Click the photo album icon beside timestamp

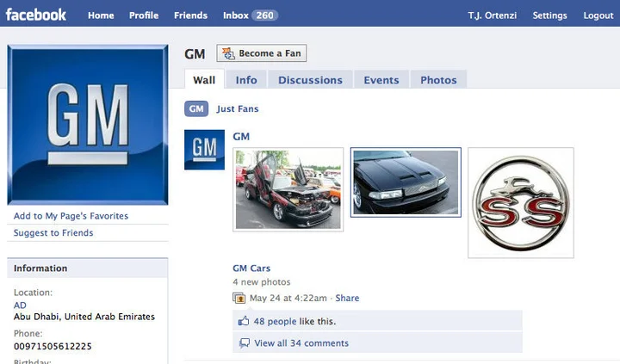click(x=239, y=299)
